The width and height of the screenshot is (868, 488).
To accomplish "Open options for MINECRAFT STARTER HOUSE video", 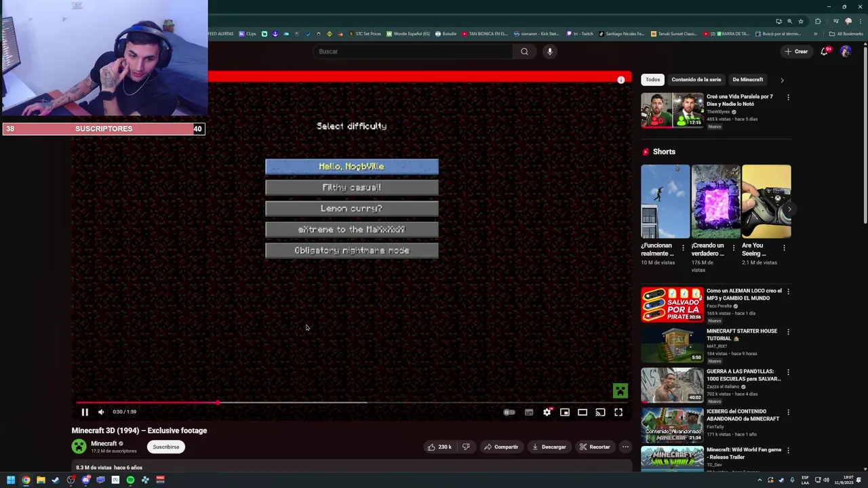I will (x=788, y=331).
